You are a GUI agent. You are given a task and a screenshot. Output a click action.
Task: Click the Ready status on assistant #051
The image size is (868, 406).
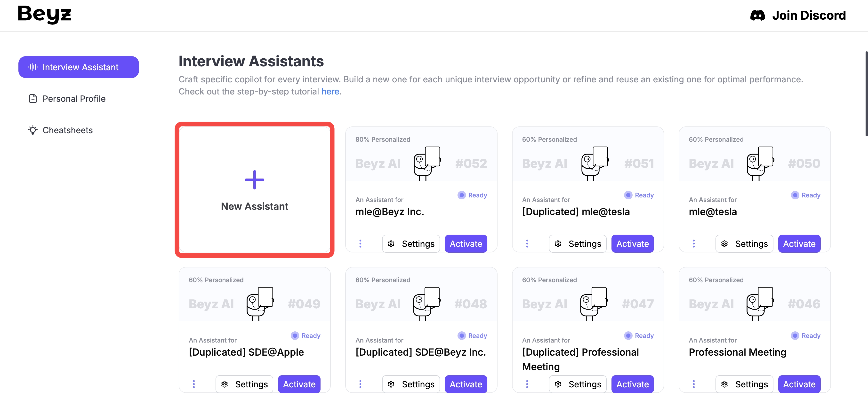(639, 195)
